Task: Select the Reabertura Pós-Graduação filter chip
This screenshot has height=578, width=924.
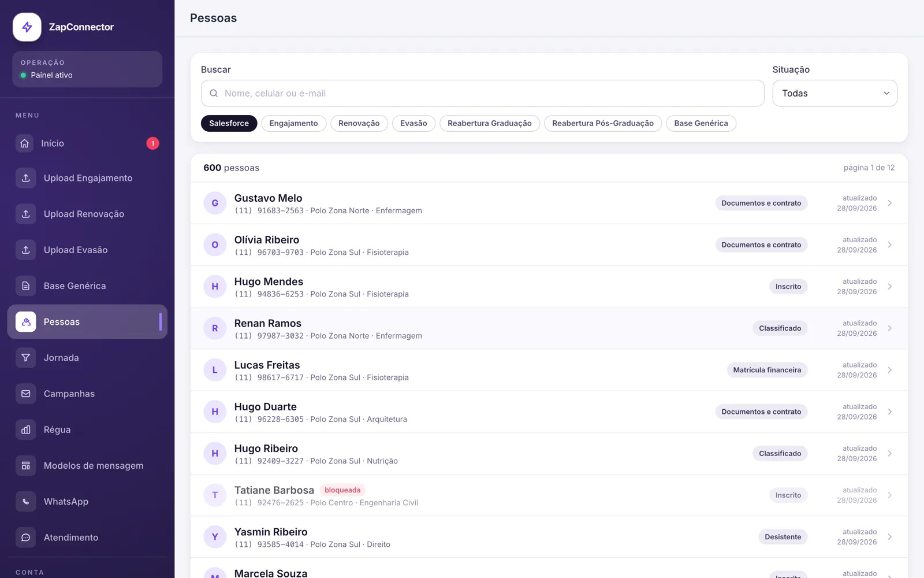Action: [x=603, y=123]
